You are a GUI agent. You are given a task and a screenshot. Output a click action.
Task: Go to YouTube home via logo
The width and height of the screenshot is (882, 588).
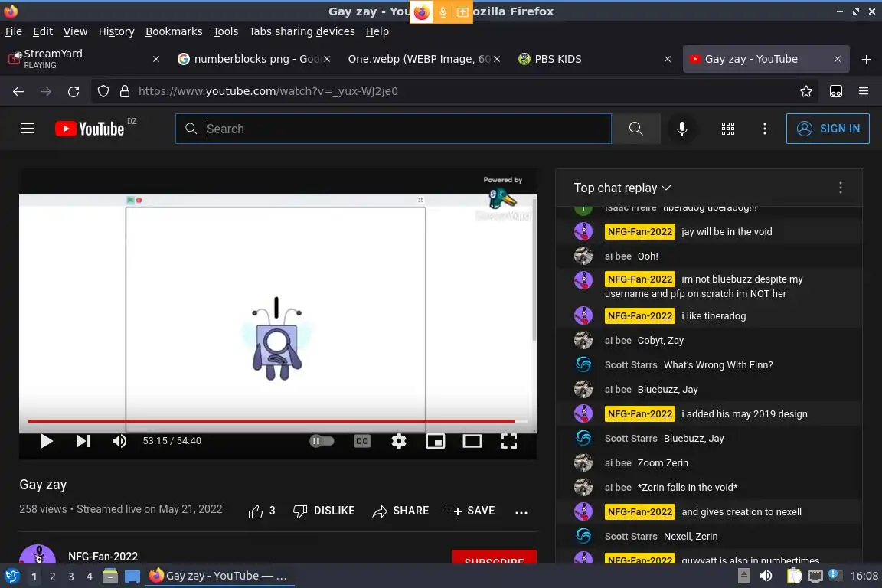(90, 129)
